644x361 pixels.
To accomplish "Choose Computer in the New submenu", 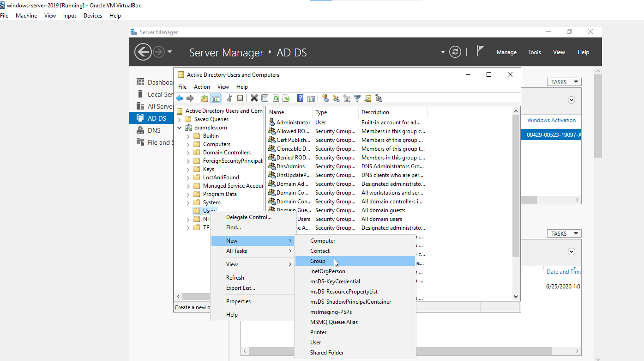I will click(355, 241).
